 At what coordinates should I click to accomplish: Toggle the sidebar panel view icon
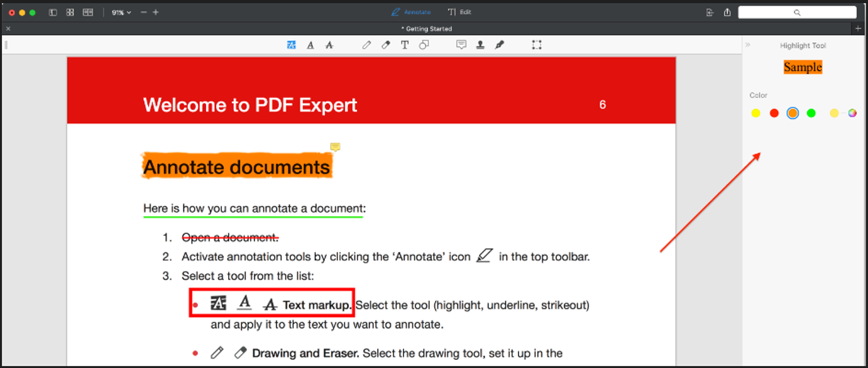[x=53, y=13]
